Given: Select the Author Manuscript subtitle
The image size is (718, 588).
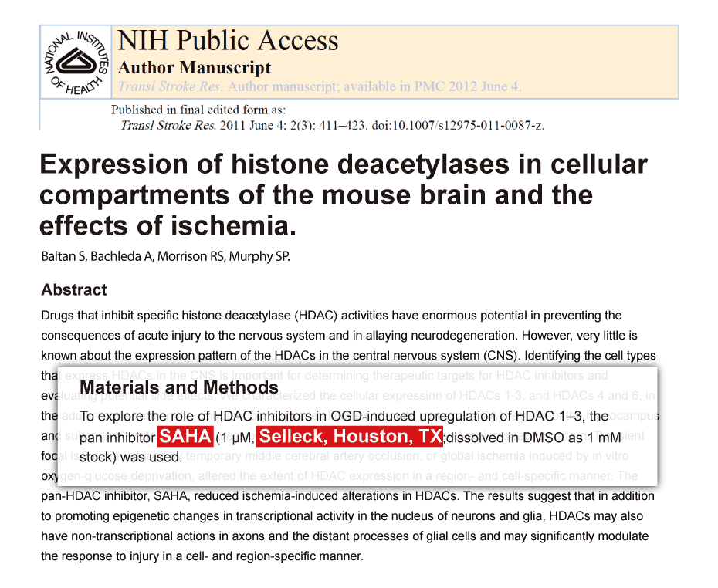Looking at the screenshot, I should click(195, 68).
